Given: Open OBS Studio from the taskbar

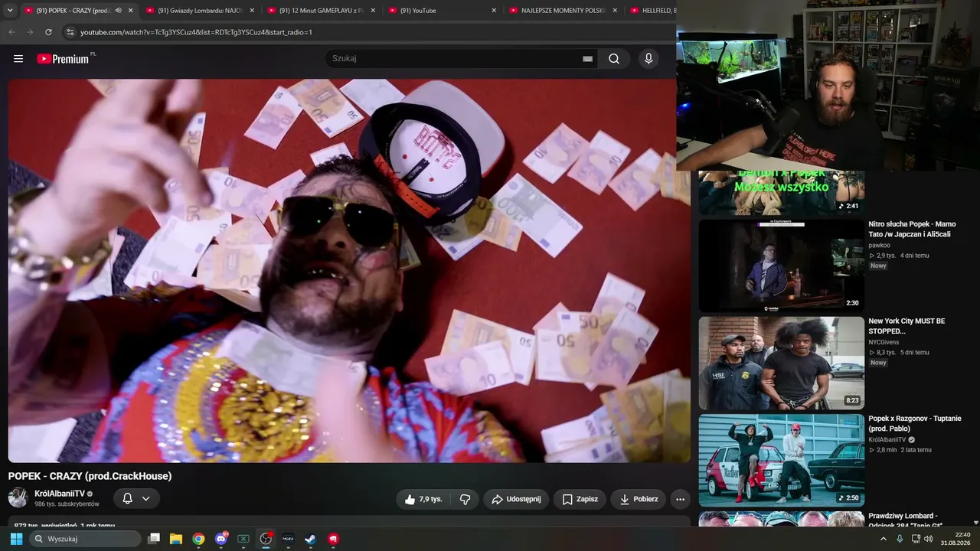Looking at the screenshot, I should point(266,539).
